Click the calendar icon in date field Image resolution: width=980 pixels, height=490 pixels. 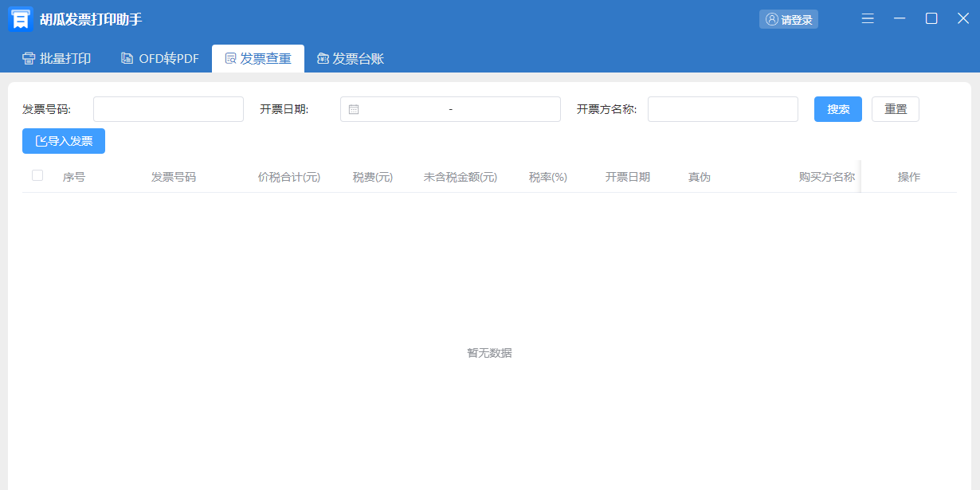click(x=354, y=109)
